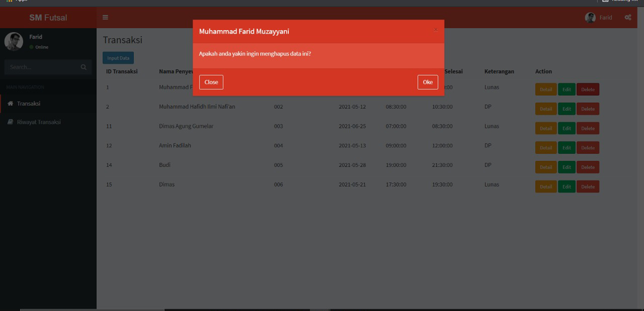Click the Online status indicator under Farid
Screen dimensions: 644x311
pyautogui.click(x=39, y=47)
